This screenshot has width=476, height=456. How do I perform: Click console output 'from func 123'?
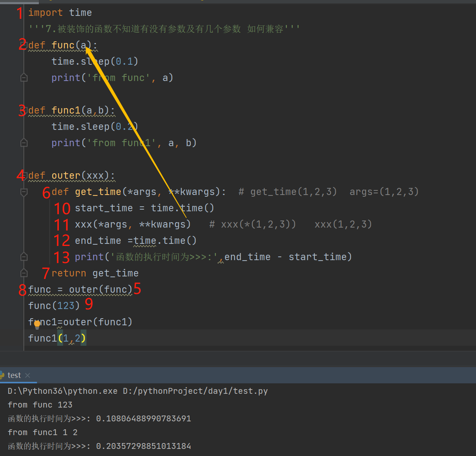pyautogui.click(x=40, y=405)
